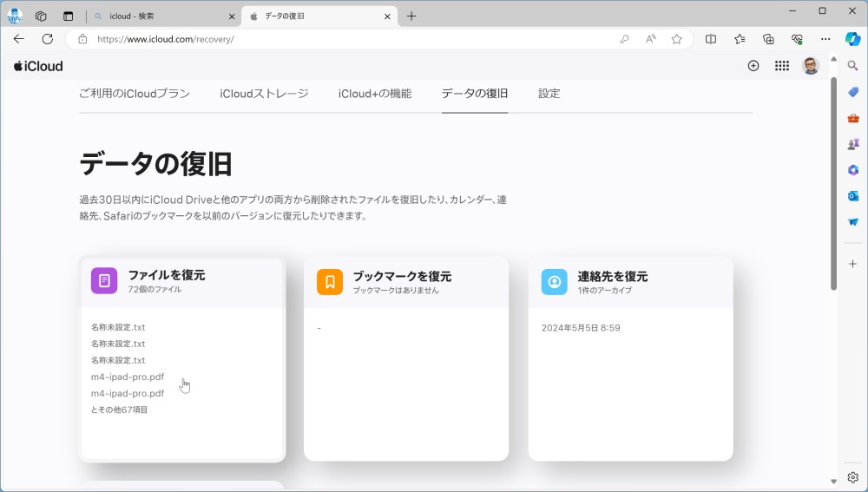The height and width of the screenshot is (492, 868).
Task: Close the icloud - 検索 tab
Action: 232,16
